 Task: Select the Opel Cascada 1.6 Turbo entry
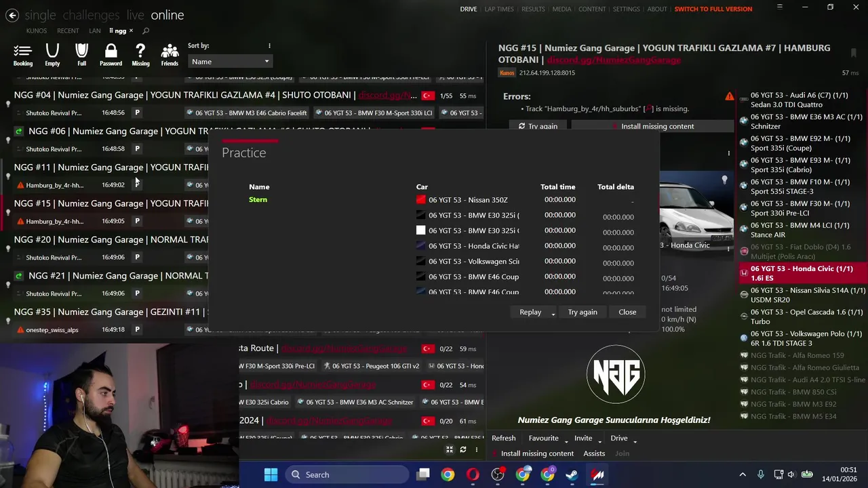pyautogui.click(x=802, y=317)
